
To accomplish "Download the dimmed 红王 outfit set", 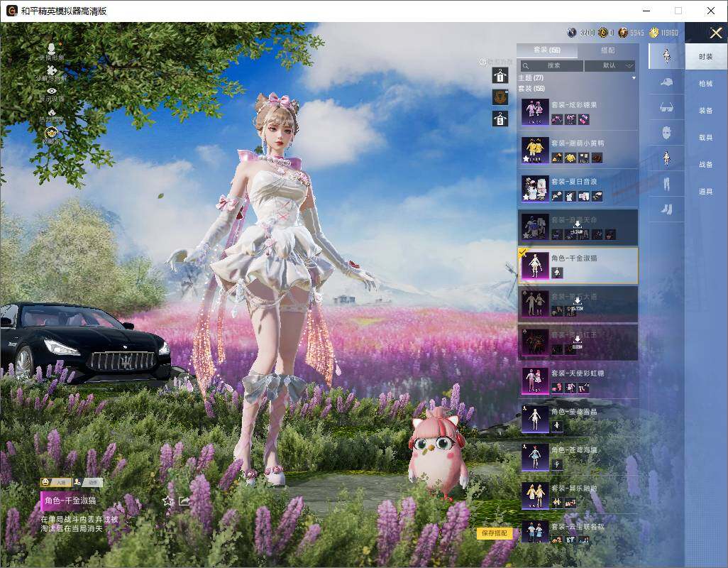I will coord(578,342).
